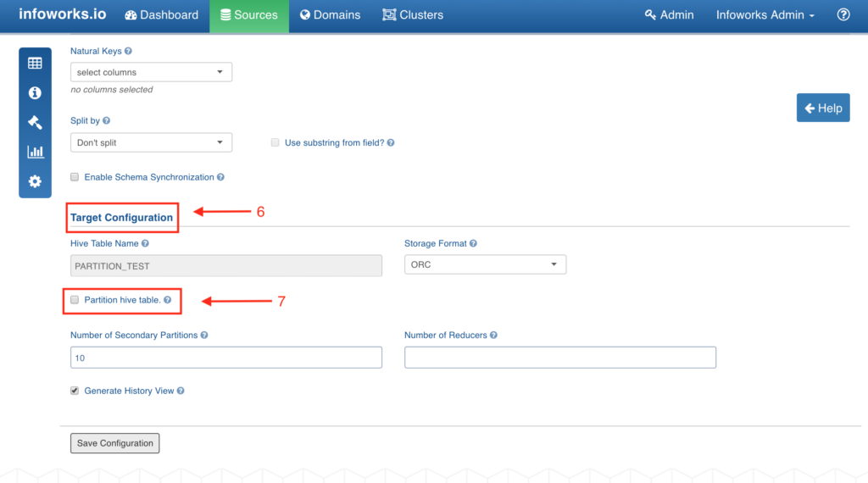
Task: Show help tooltip for Number of Reducers
Action: click(x=494, y=336)
